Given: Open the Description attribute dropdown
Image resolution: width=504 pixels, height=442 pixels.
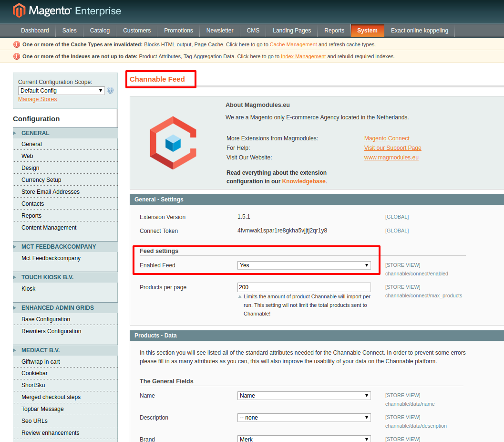Looking at the screenshot, I should [x=304, y=418].
